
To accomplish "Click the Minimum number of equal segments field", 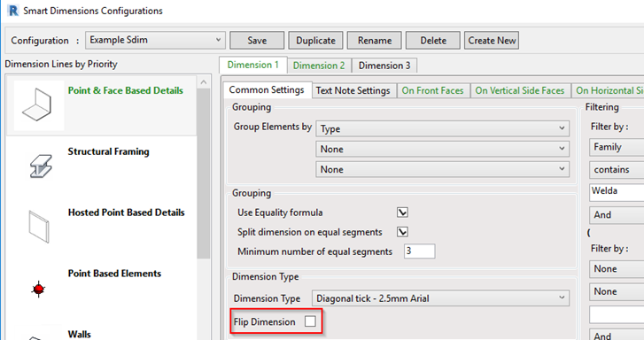I will [x=419, y=251].
